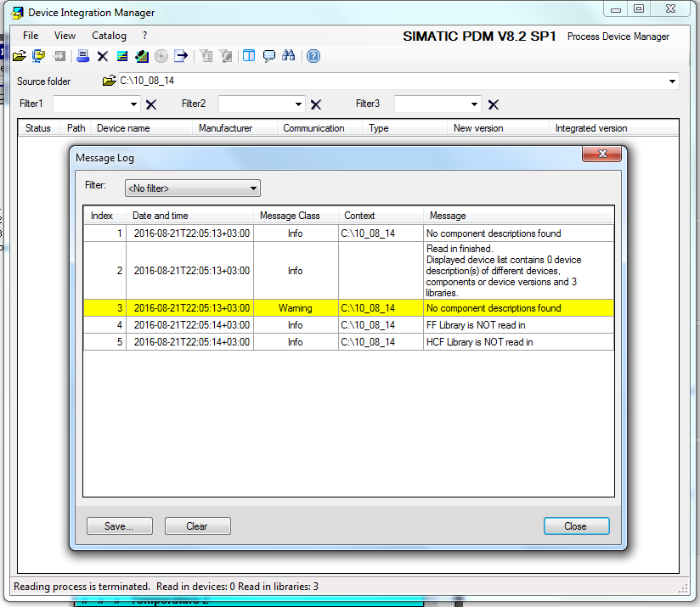Image resolution: width=700 pixels, height=607 pixels.
Task: Sort device list by Device name column
Action: 142,128
